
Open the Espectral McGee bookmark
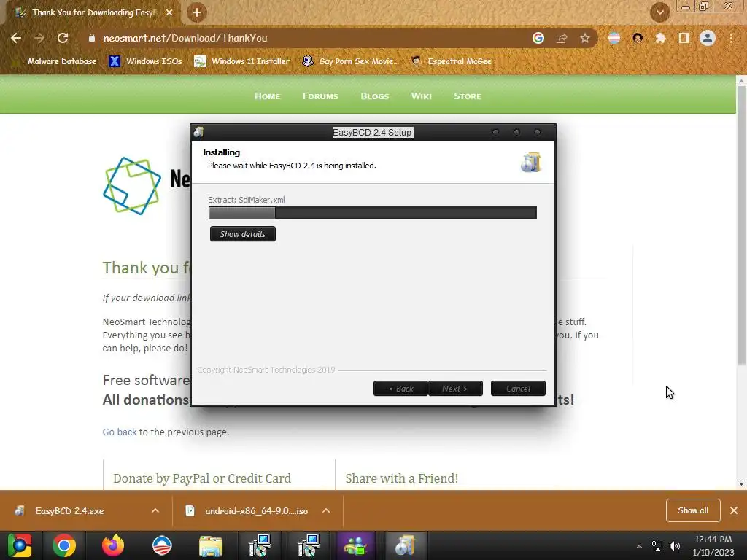click(x=452, y=61)
